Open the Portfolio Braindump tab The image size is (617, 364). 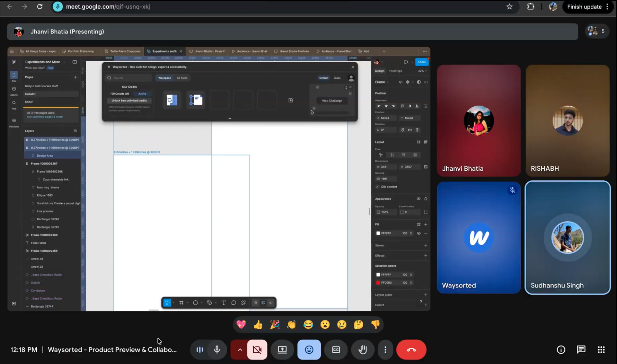click(x=78, y=51)
